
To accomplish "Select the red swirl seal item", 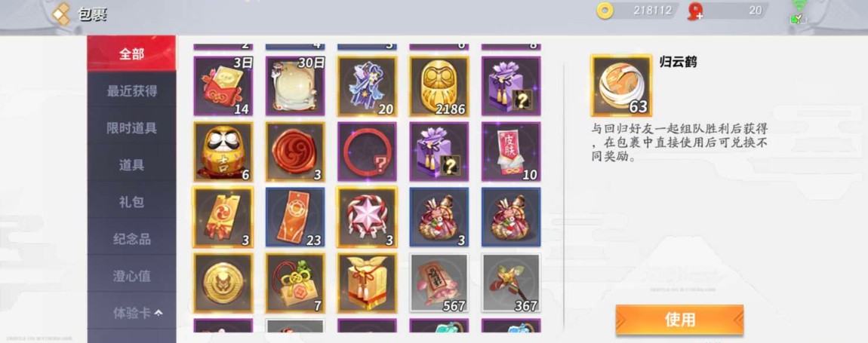I will click(x=295, y=152).
